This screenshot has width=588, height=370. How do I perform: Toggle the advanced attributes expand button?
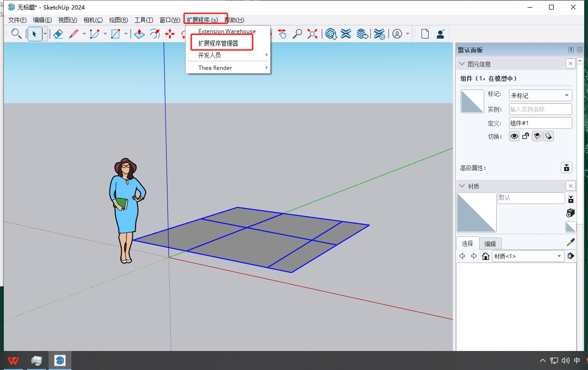click(567, 167)
